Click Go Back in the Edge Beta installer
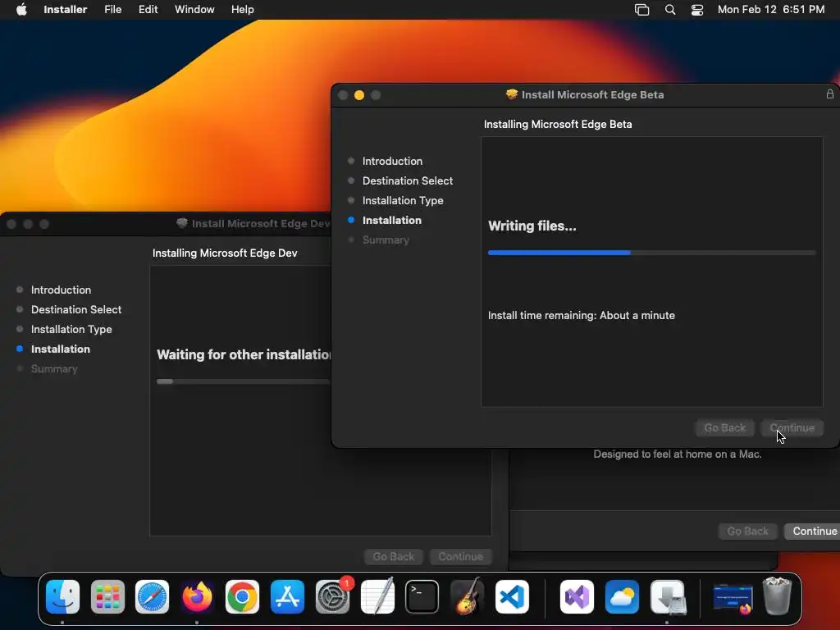Viewport: 840px width, 630px height. point(725,428)
